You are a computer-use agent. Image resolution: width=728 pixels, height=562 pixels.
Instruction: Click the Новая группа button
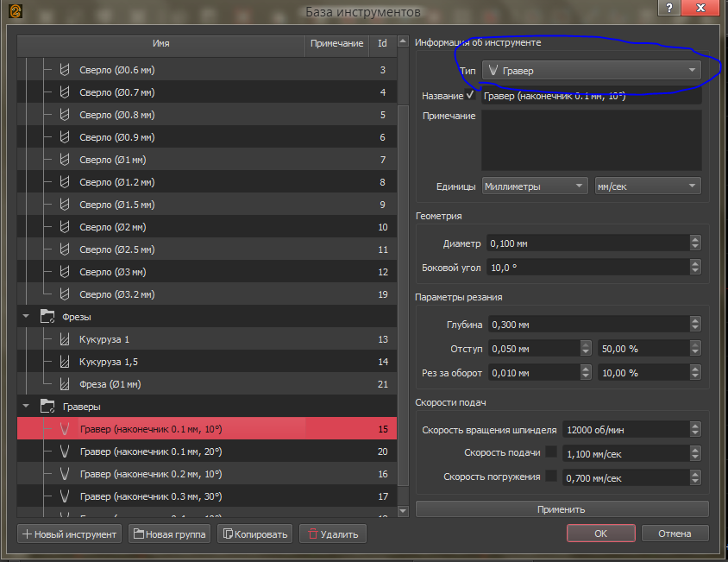(169, 534)
